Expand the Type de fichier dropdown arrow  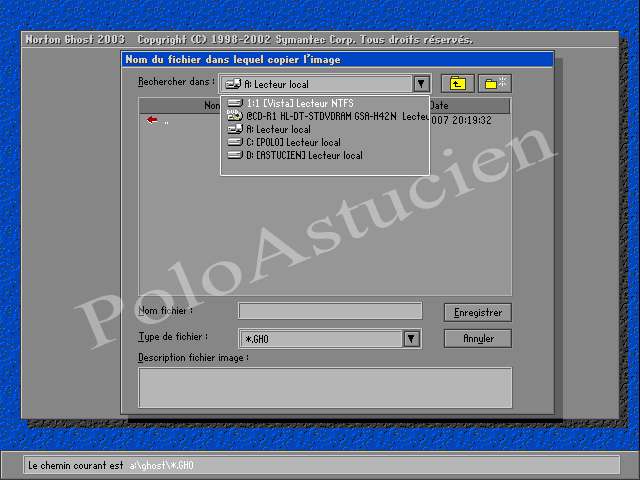click(x=411, y=339)
